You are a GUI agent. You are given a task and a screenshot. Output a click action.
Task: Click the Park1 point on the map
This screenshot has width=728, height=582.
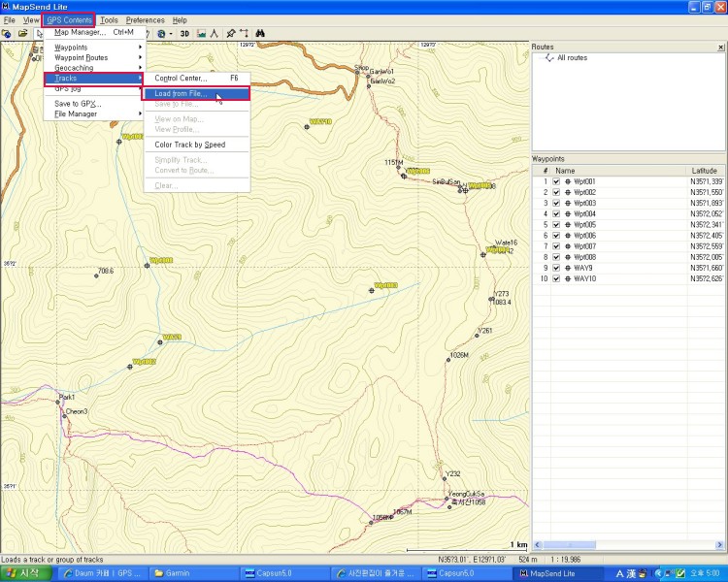tap(57, 402)
